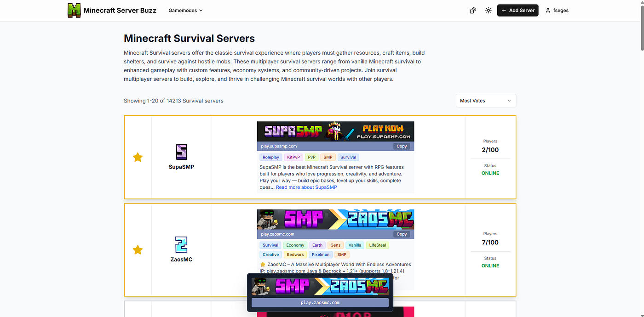
Task: Copy the play.supasmp.com address
Action: click(402, 146)
